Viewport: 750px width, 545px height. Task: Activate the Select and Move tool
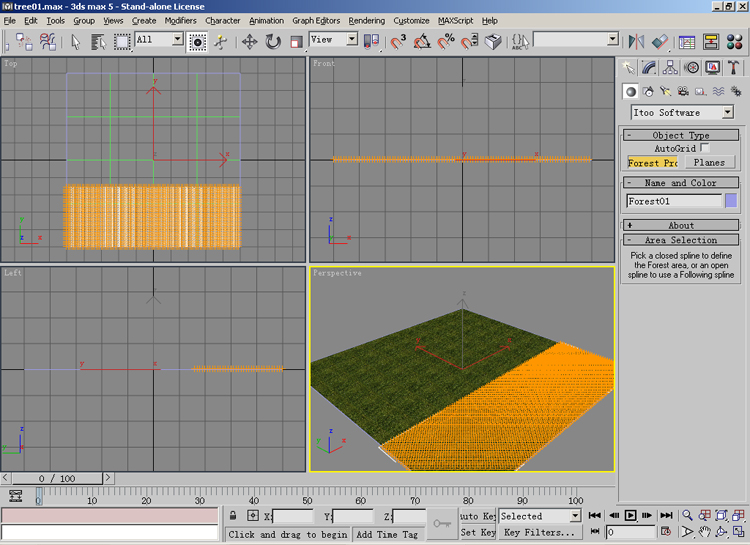[x=249, y=42]
